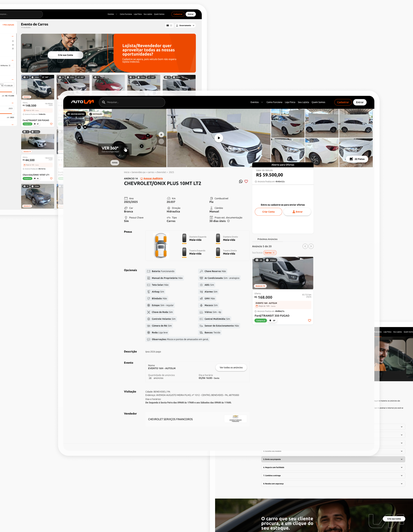Click the AutoLM logo in front page
Screen dimensions: 413x532
[x=82, y=102]
